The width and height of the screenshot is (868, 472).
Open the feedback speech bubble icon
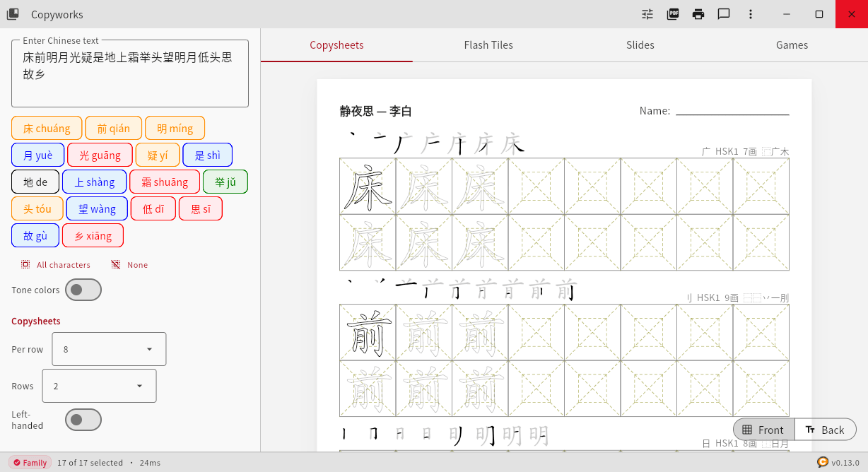click(x=723, y=14)
